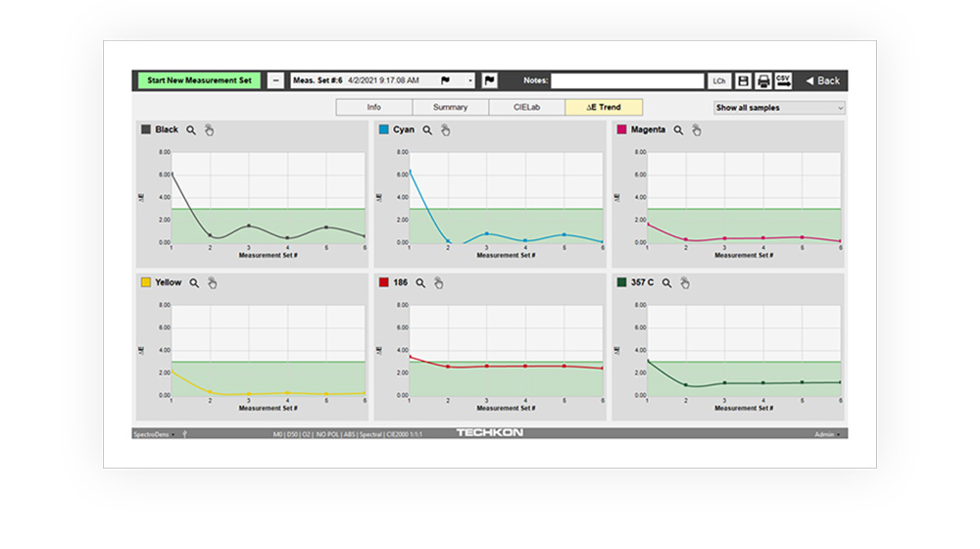This screenshot has width=980, height=549.
Task: Click Start New Measurement Set button
Action: coord(199,80)
